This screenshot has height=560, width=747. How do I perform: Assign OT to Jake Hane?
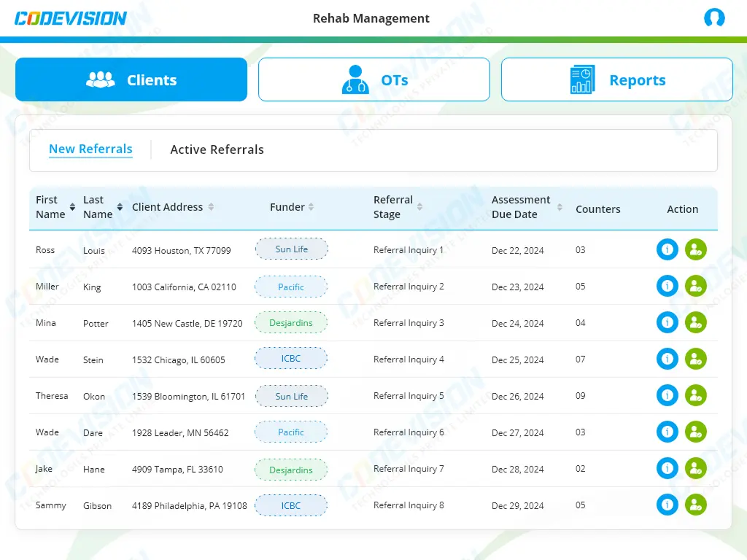(695, 469)
